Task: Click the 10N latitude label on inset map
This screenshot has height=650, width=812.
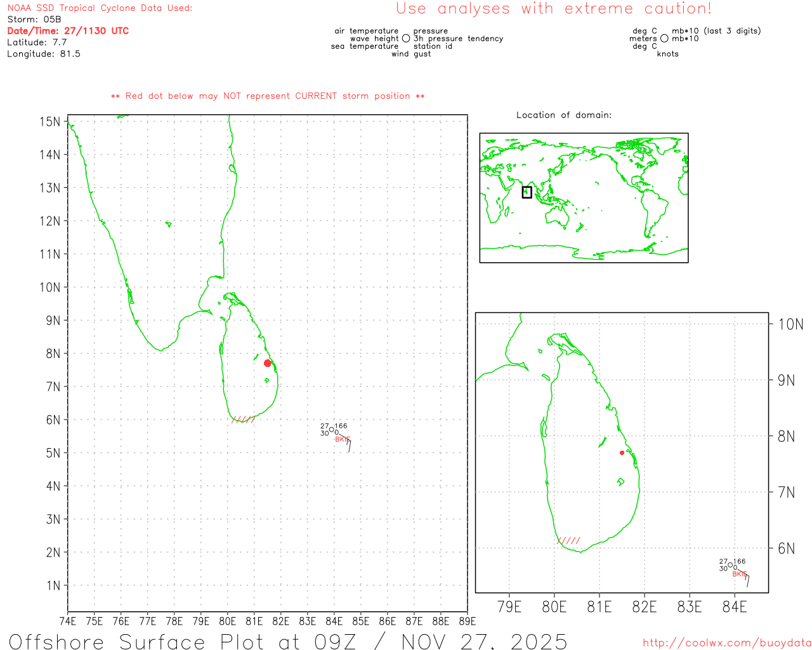Action: tap(790, 324)
